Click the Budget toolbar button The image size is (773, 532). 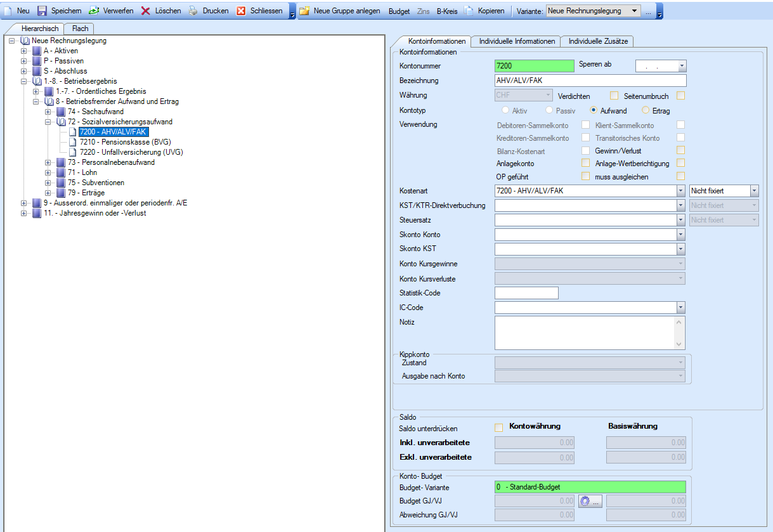click(399, 11)
